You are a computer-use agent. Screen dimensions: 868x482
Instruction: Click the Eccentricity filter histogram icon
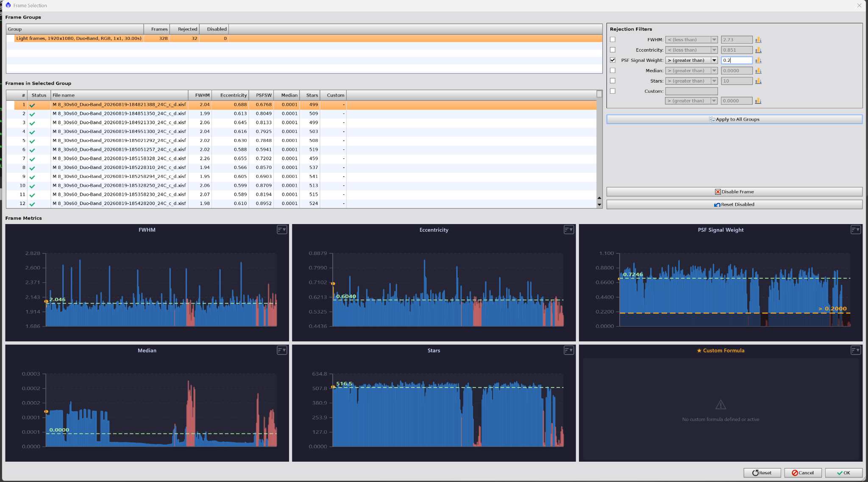pos(758,50)
